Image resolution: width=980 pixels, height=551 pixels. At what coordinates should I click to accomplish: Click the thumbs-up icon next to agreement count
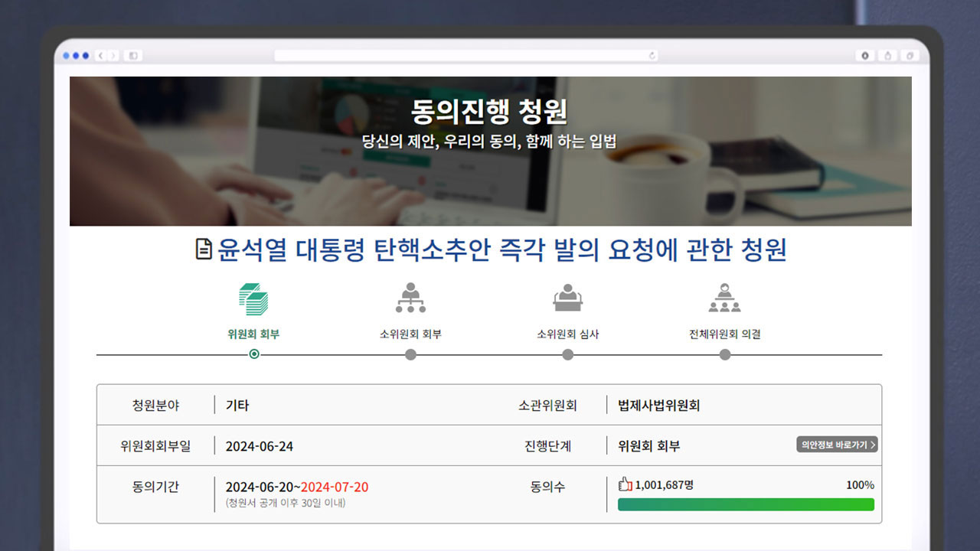click(624, 484)
